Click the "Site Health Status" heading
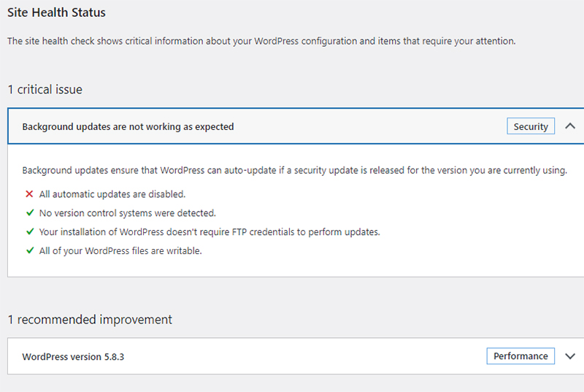This screenshot has height=392, width=584. click(x=56, y=13)
